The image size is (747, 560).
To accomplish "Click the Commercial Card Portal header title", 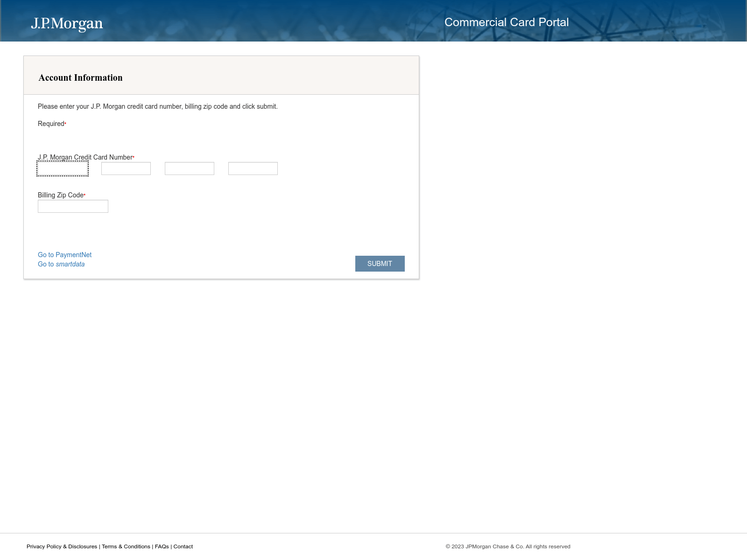I will (507, 22).
